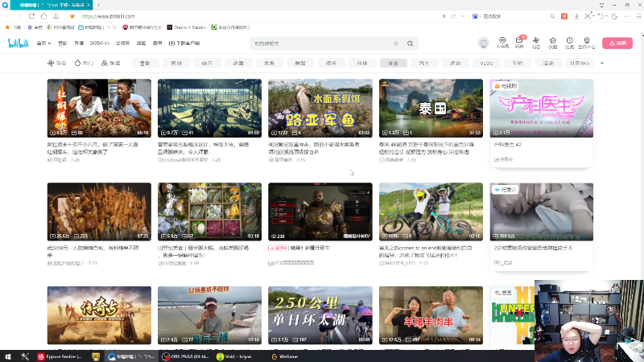Image resolution: width=644 pixels, height=362 pixels.
Task: Click the search magnifier icon in bilibili search box
Action: tap(410, 43)
